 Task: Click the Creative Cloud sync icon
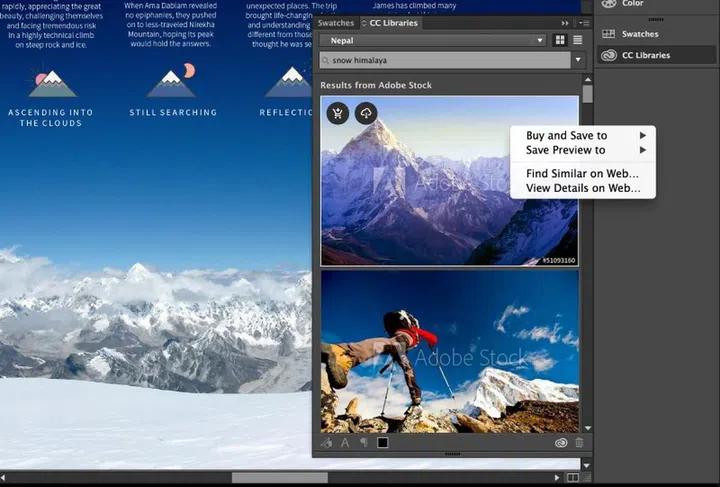tap(561, 443)
